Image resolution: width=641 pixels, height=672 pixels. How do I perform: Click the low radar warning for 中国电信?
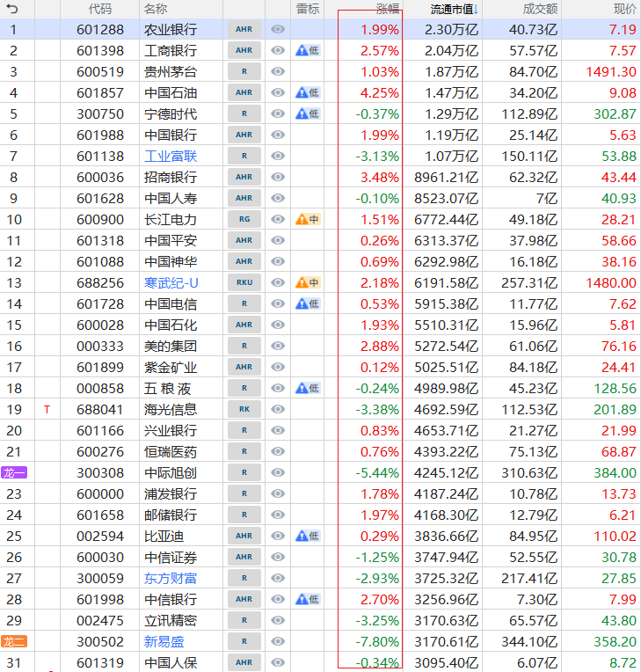click(x=308, y=303)
